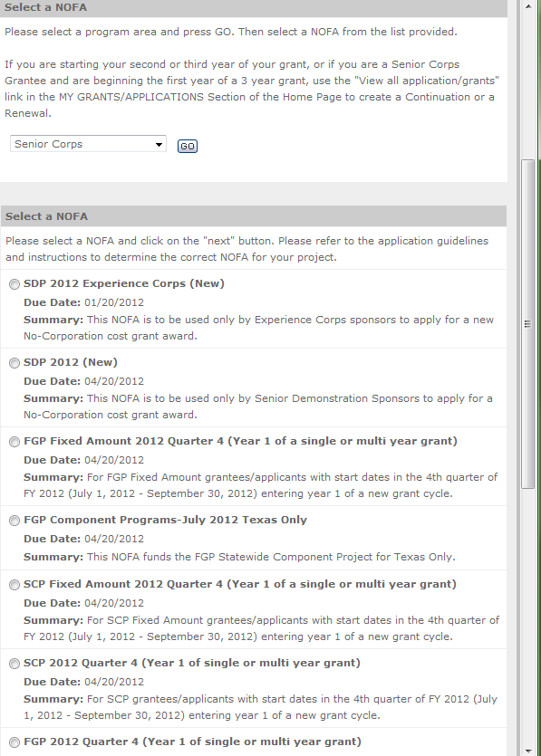This screenshot has height=756, width=541.
Task: Select FGP 2012 Quarter 4 radio button
Action: tap(14, 742)
